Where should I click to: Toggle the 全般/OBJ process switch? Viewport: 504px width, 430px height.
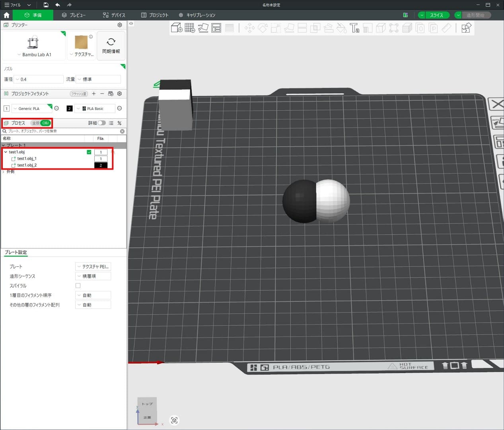41,123
